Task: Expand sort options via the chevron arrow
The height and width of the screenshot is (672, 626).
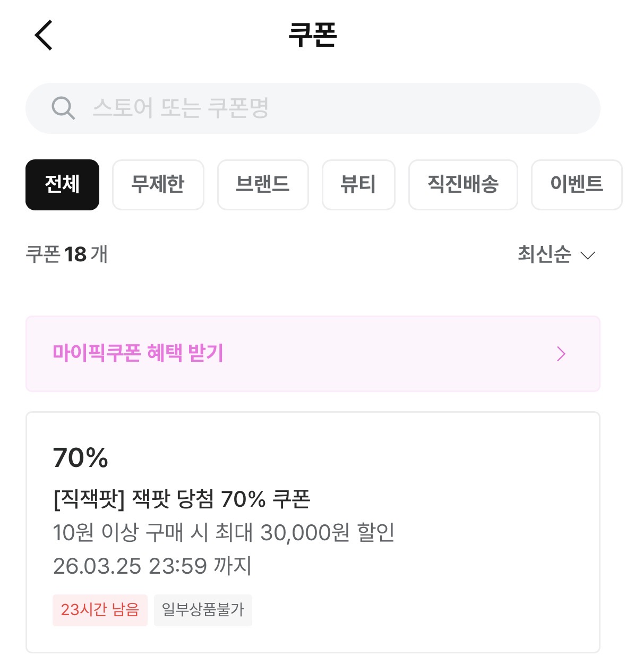Action: point(588,256)
